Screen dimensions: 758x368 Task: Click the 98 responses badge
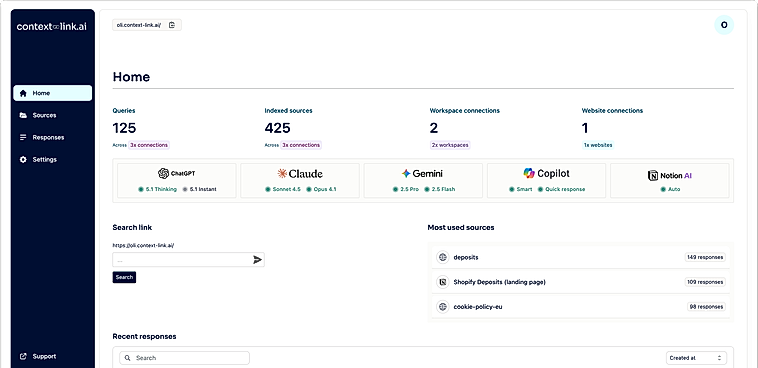[x=706, y=307]
